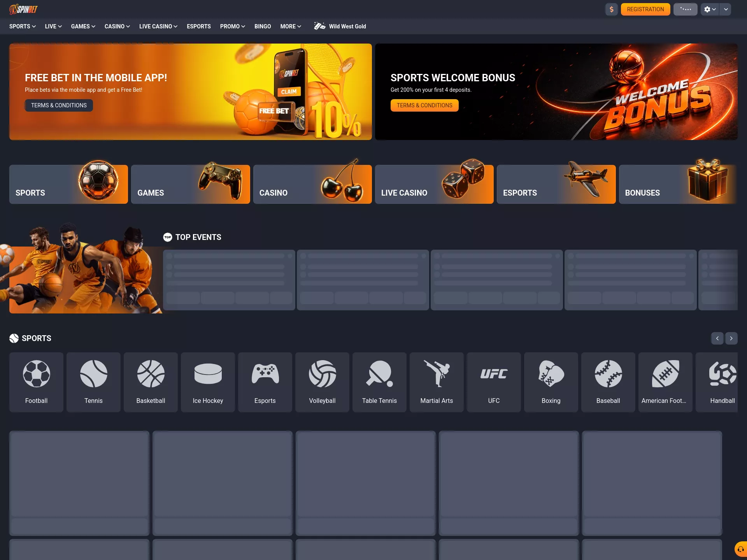Open the settings gear dropdown
This screenshot has height=560, width=747.
click(710, 9)
